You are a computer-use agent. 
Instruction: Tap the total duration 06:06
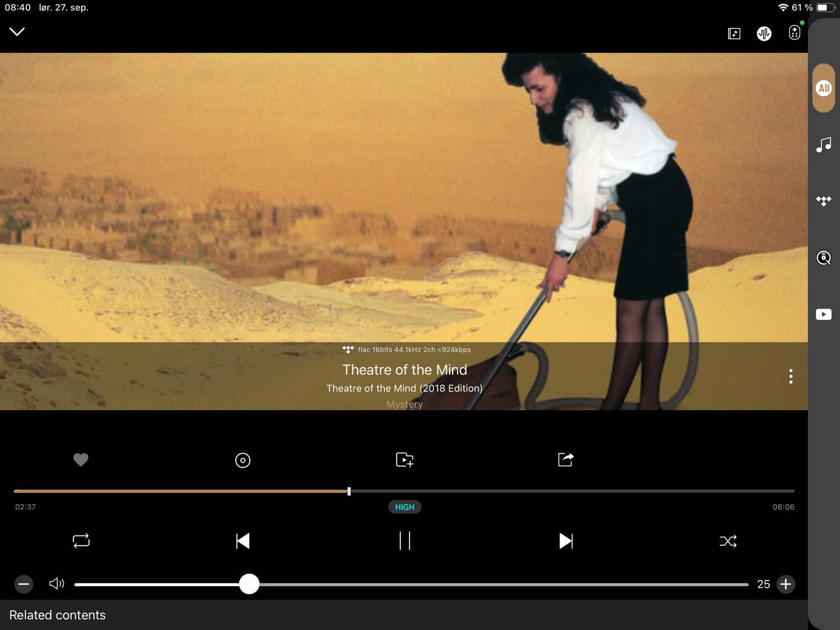783,507
